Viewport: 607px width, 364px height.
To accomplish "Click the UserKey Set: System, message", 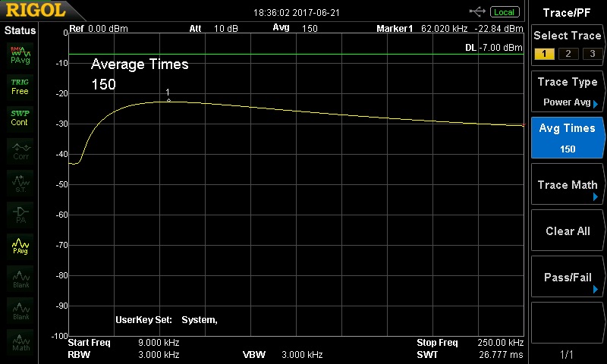I will coord(166,320).
